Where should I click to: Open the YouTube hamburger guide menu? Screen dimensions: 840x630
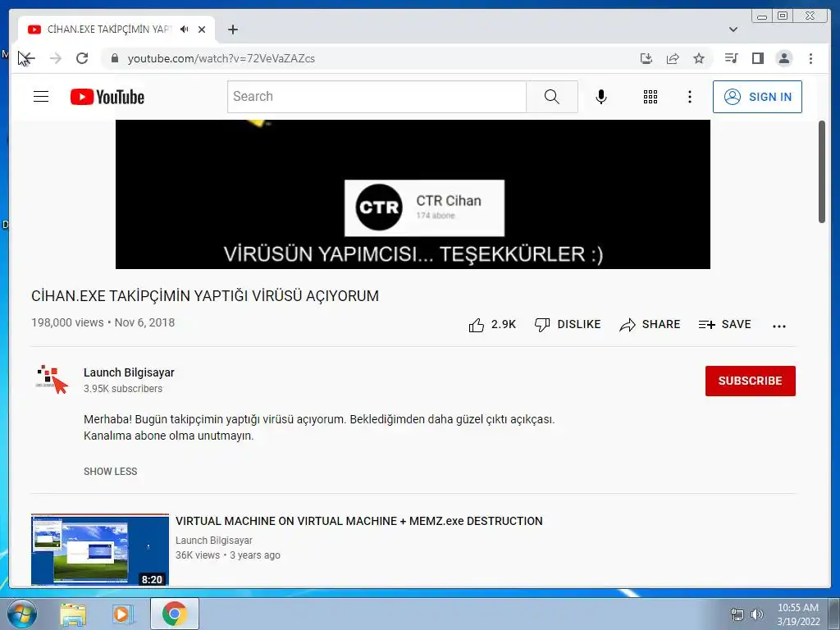(41, 97)
